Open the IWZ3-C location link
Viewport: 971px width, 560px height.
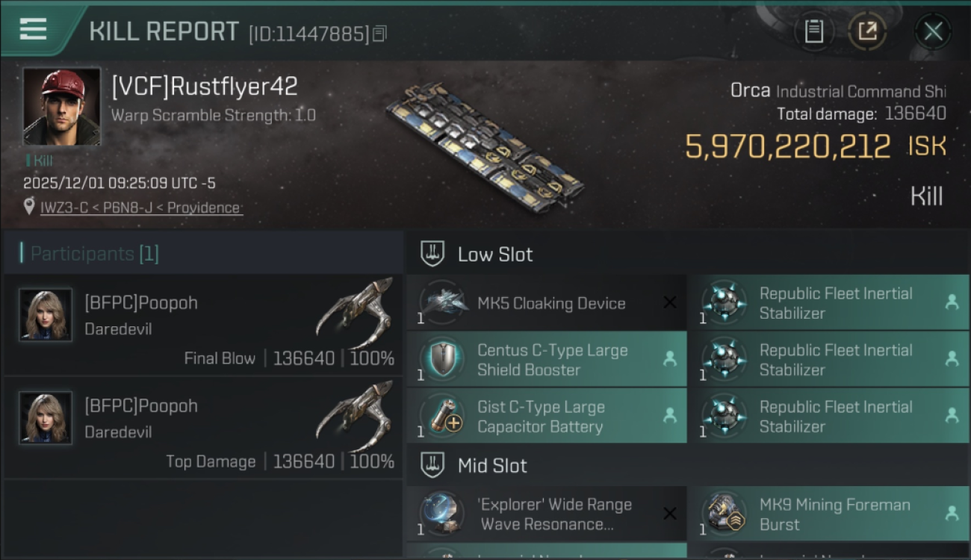pyautogui.click(x=141, y=208)
